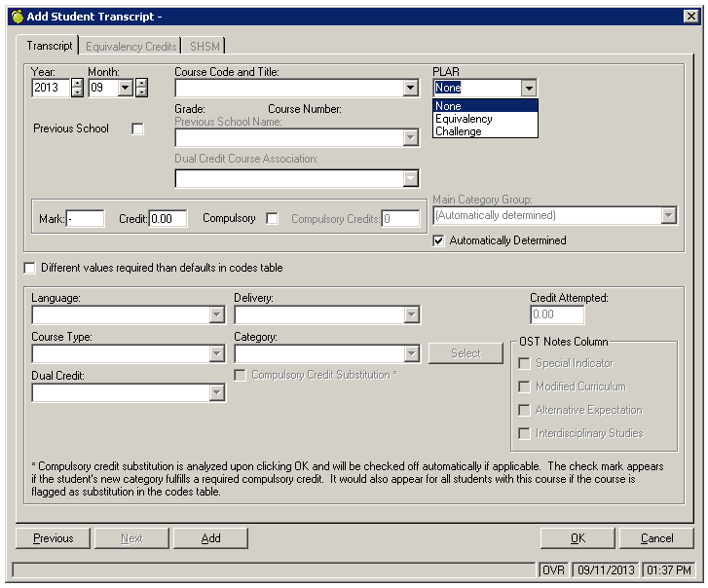Collapse the PLAR dropdown arrow
The width and height of the screenshot is (708, 588).
pos(528,88)
